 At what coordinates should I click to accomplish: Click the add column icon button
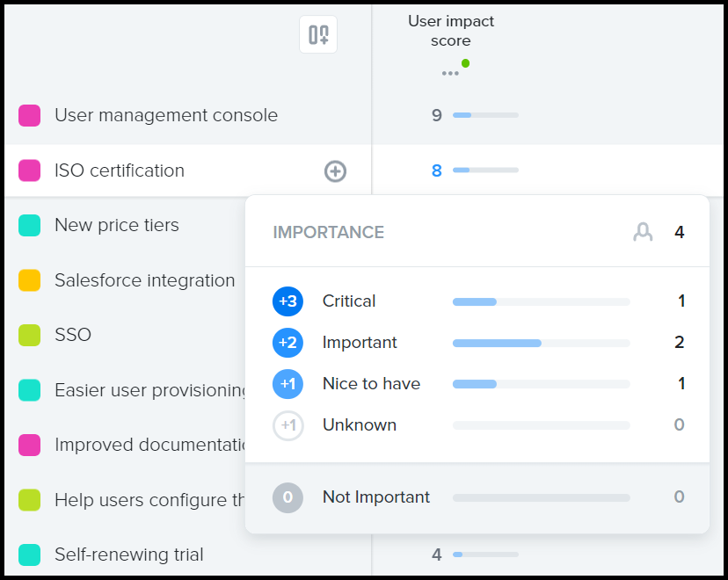tap(318, 34)
